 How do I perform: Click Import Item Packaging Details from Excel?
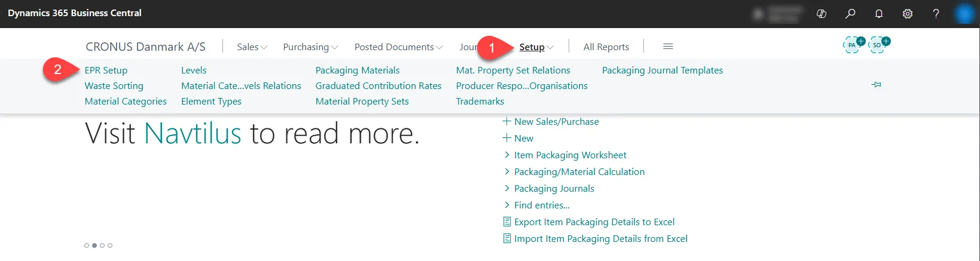pyautogui.click(x=601, y=238)
